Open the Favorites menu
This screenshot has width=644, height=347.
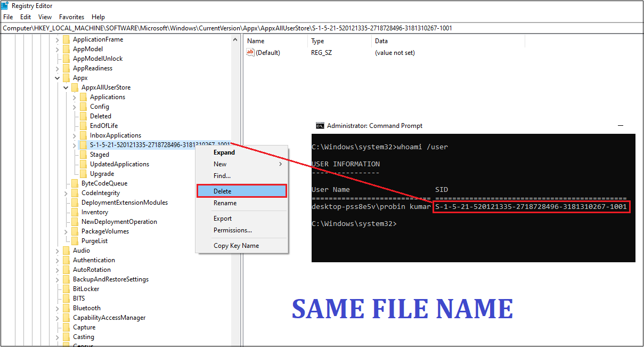click(71, 17)
